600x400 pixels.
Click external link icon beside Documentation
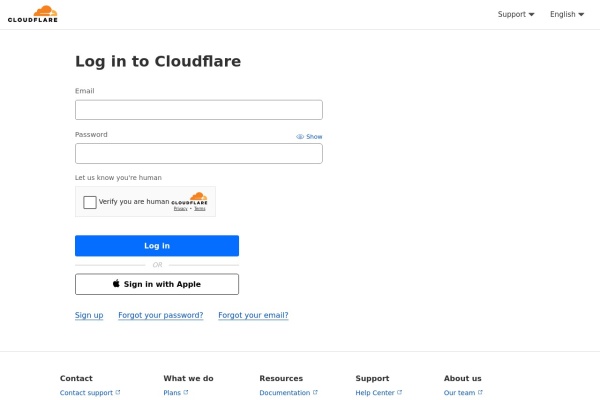[316, 393]
